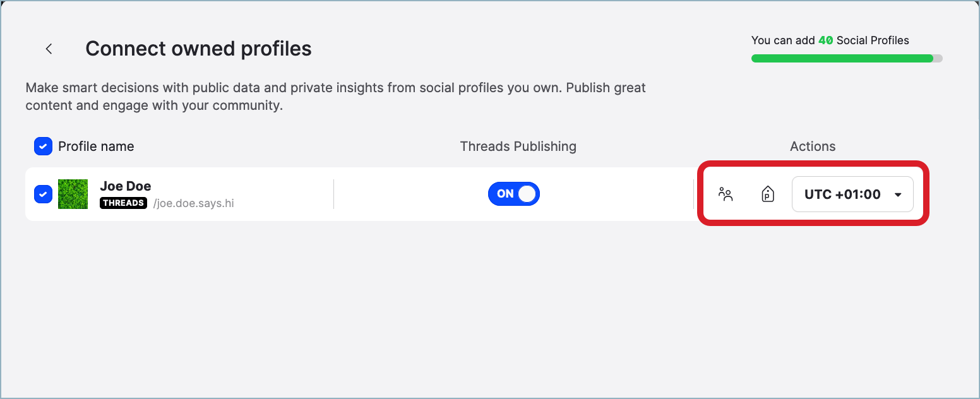Click the Connect owned profiles heading
The height and width of the screenshot is (399, 980).
198,49
